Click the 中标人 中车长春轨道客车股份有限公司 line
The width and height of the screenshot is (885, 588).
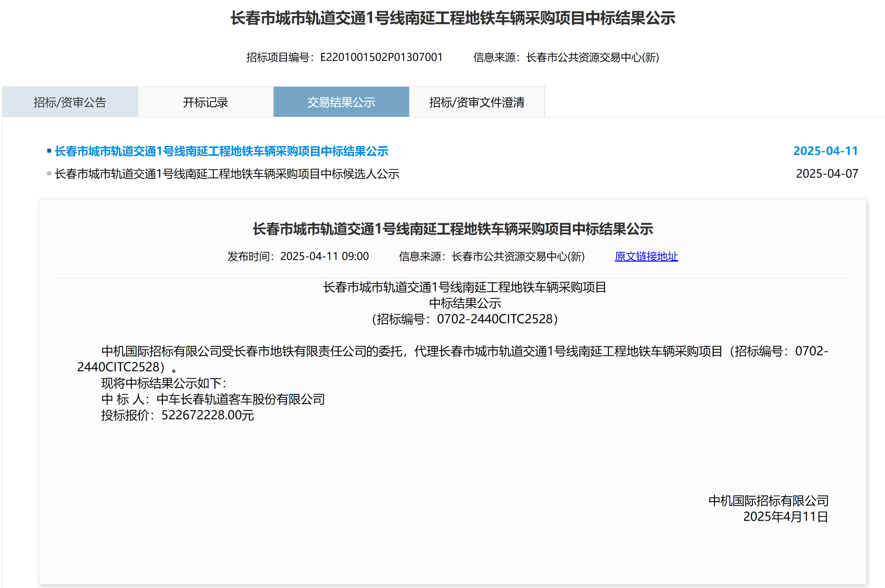pos(213,399)
